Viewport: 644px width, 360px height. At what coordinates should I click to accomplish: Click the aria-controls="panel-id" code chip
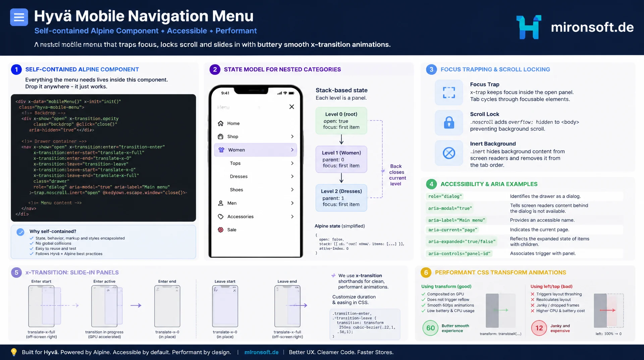[x=459, y=254]
